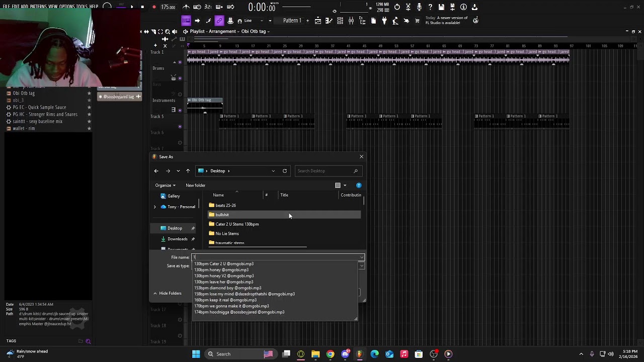Viewport: 644px width, 362px height.
Task: Open the EDIT menu
Action: [16, 7]
